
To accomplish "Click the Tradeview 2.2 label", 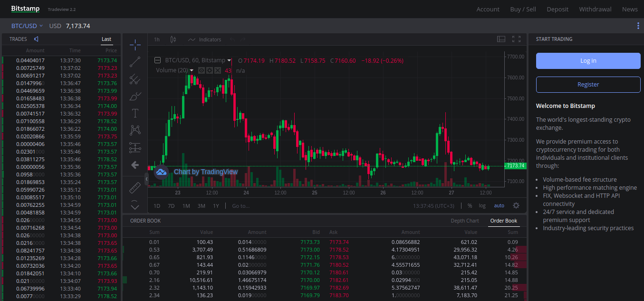I will click(62, 10).
